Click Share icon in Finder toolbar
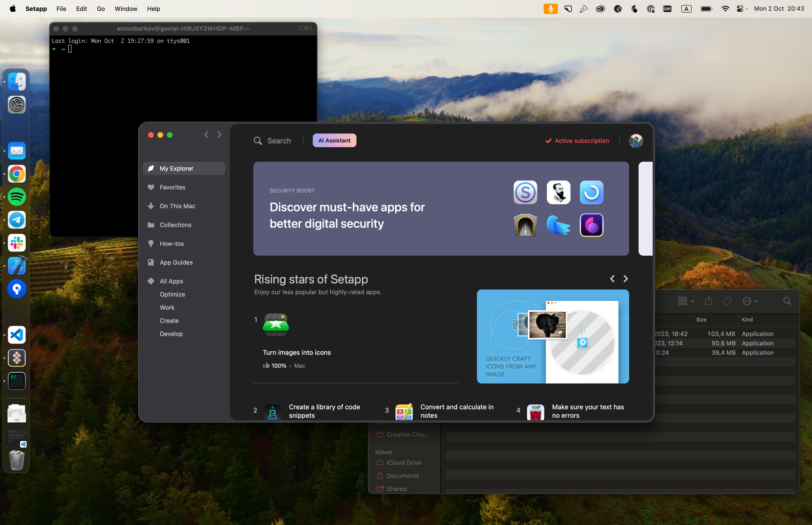This screenshot has width=812, height=525. pos(709,301)
